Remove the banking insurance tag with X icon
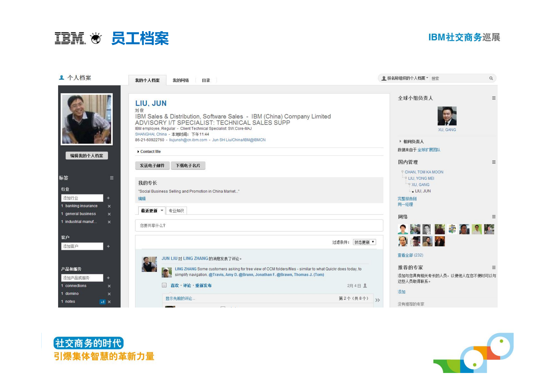 click(x=109, y=206)
